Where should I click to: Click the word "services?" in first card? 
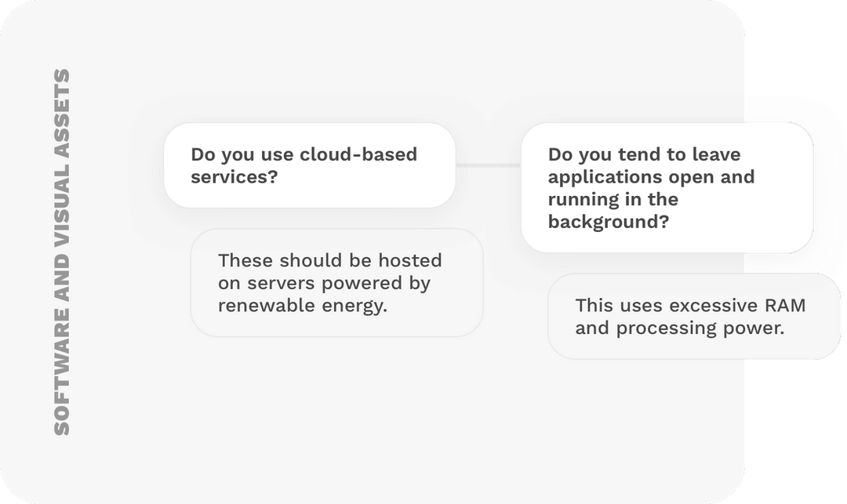234,177
